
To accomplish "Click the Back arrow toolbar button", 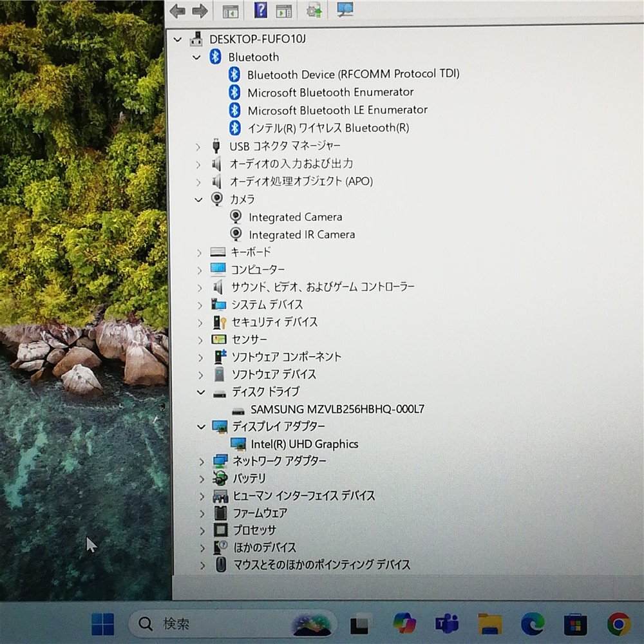I will click(x=178, y=11).
